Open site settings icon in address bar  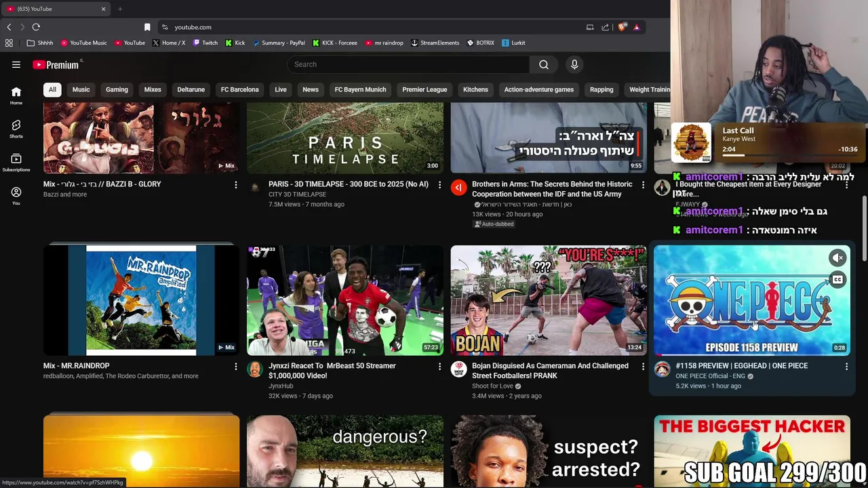coord(165,27)
